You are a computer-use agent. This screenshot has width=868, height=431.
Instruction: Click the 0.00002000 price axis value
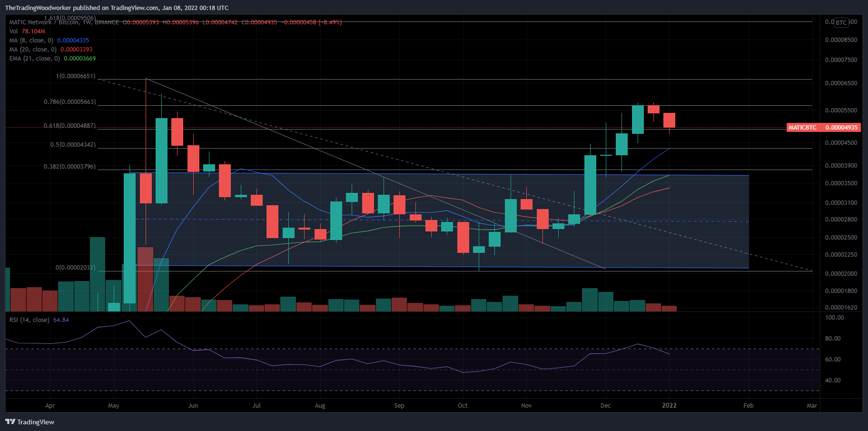pos(841,274)
